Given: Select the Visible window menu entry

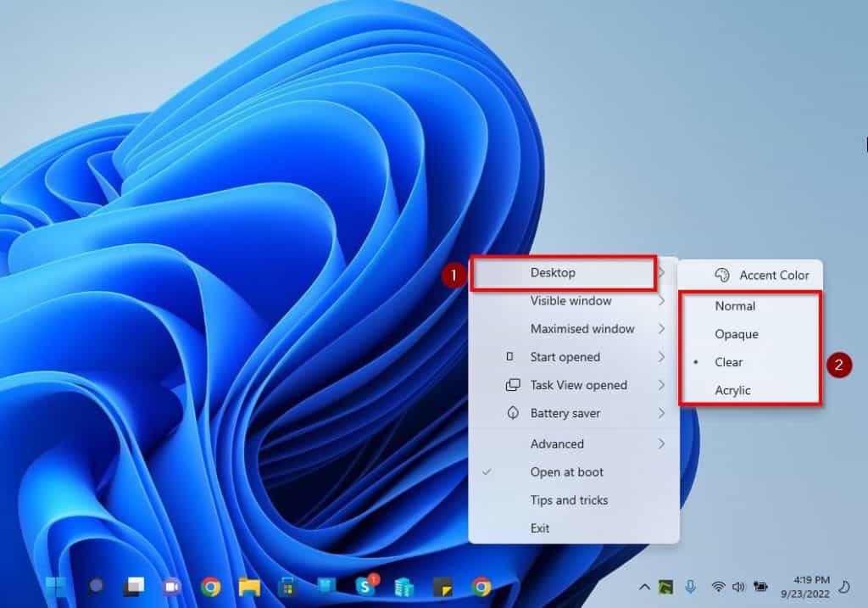Looking at the screenshot, I should 573,301.
